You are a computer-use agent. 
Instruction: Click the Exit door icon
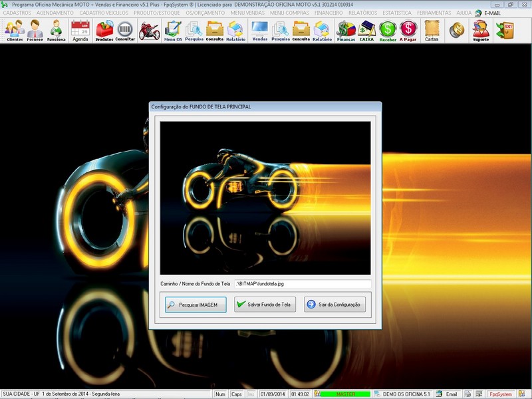coord(505,30)
